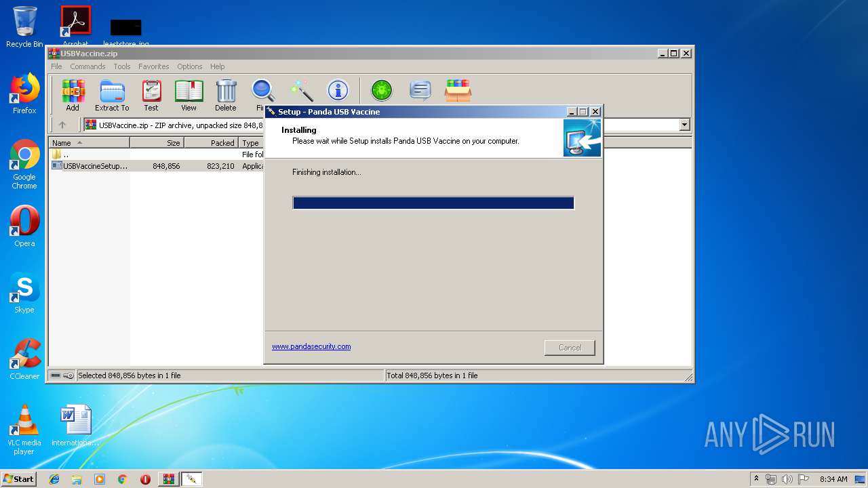Open the Comment icon in WinRAR toolbar

(420, 90)
